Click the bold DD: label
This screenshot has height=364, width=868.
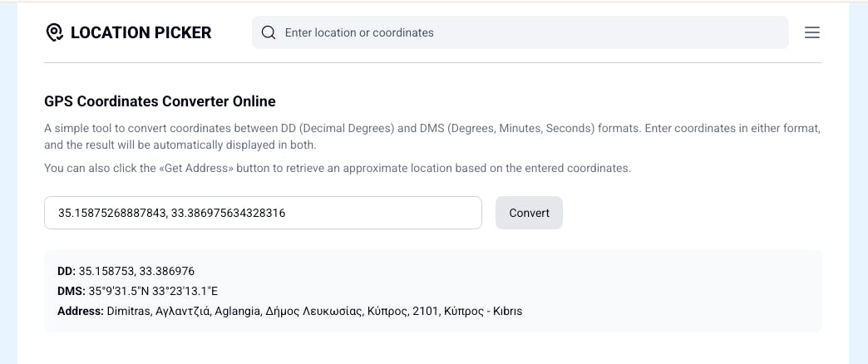point(67,272)
